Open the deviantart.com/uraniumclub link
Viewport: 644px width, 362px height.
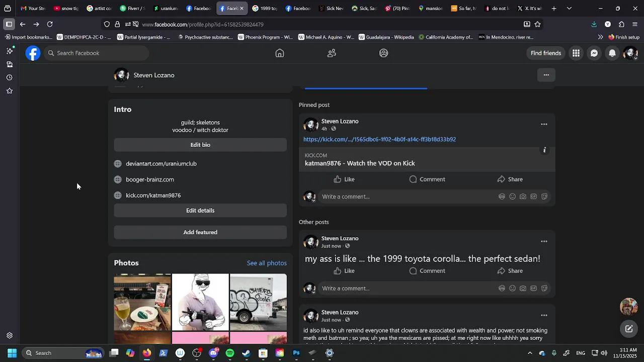click(161, 164)
